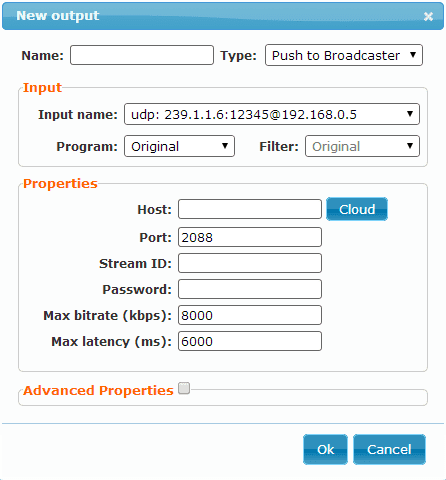Image resolution: width=446 pixels, height=480 pixels.
Task: Confirm with the Ok button
Action: (x=325, y=449)
